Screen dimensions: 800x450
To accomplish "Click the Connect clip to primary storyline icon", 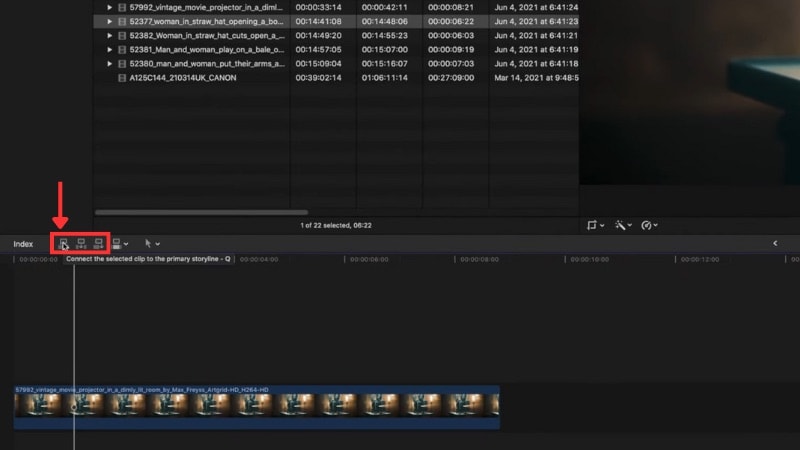I will 63,243.
